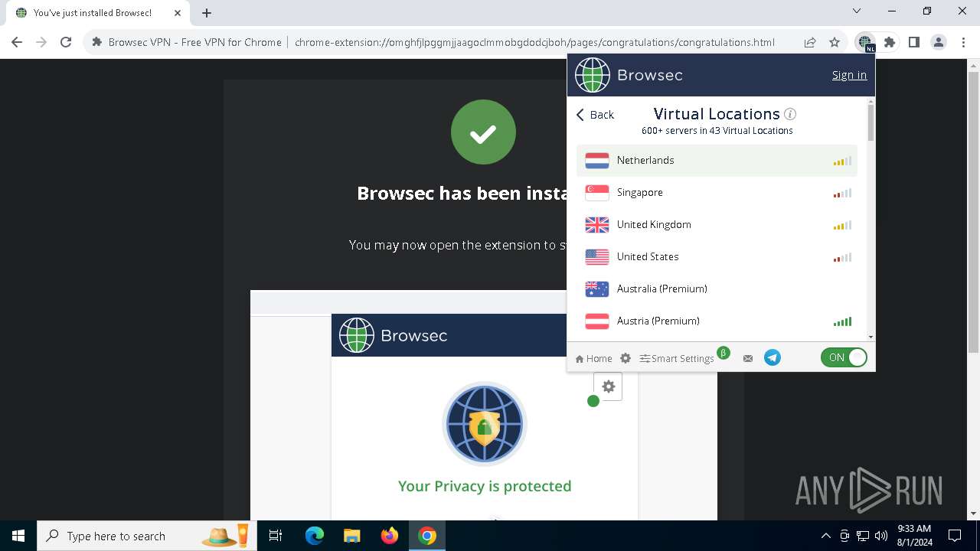
Task: Open volume control in system tray
Action: click(x=881, y=536)
